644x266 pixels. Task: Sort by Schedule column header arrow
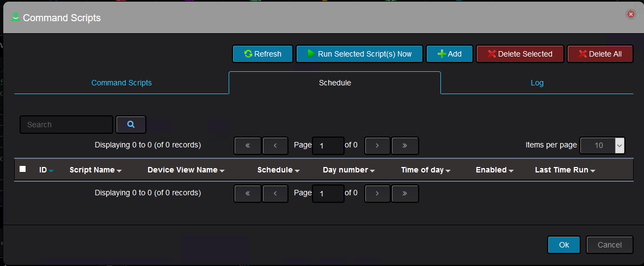pyautogui.click(x=297, y=170)
